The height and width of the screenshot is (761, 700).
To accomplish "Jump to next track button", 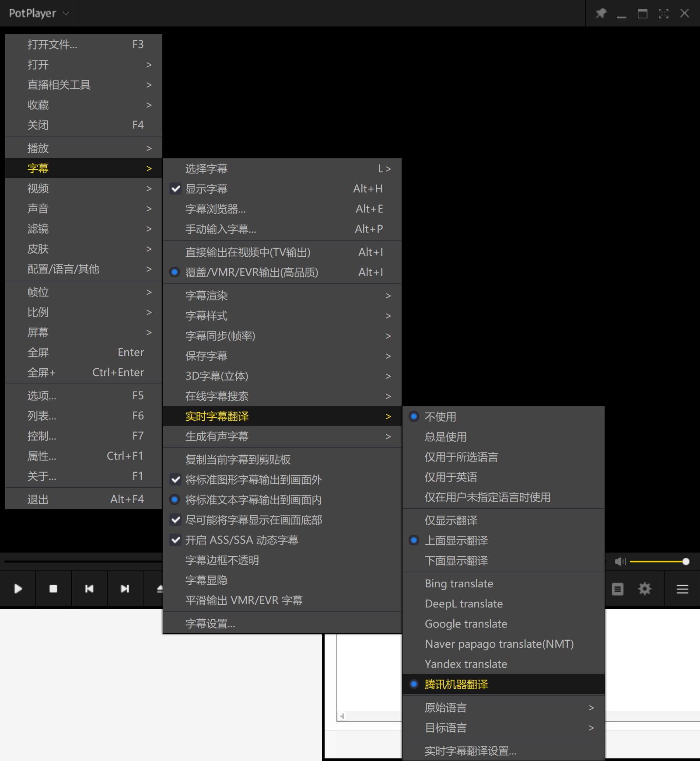I will coord(125,589).
